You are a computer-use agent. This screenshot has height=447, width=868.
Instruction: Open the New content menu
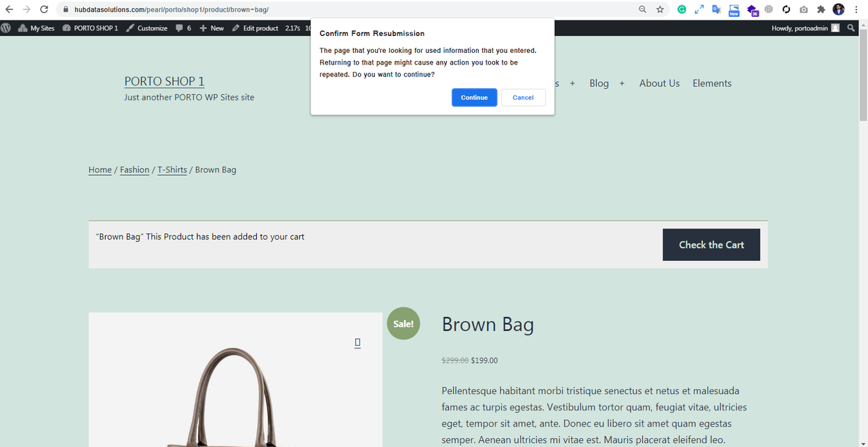[212, 28]
